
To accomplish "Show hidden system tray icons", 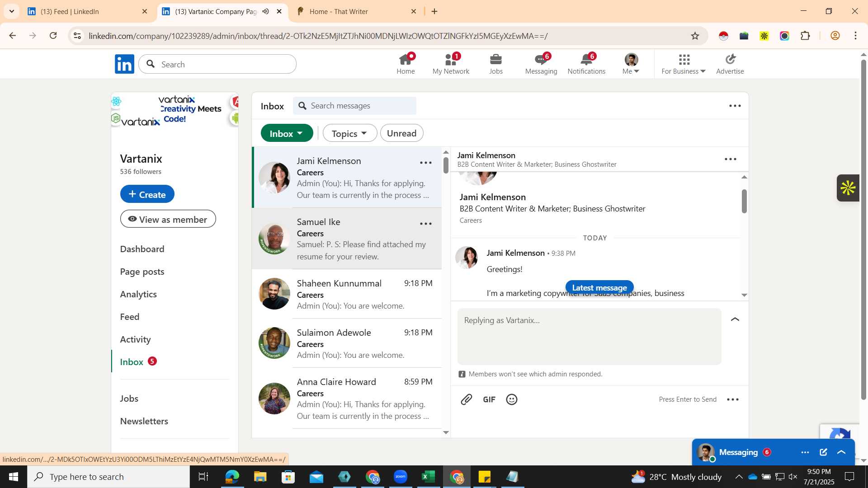I will (x=739, y=477).
